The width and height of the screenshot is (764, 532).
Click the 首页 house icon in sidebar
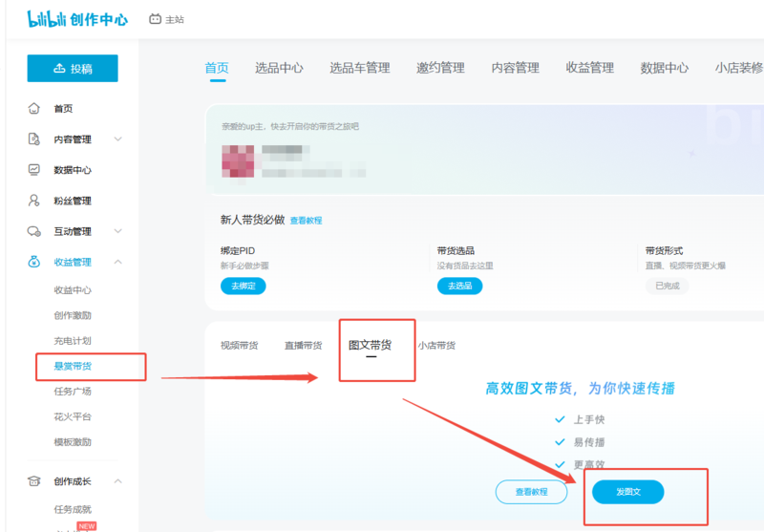coord(33,108)
